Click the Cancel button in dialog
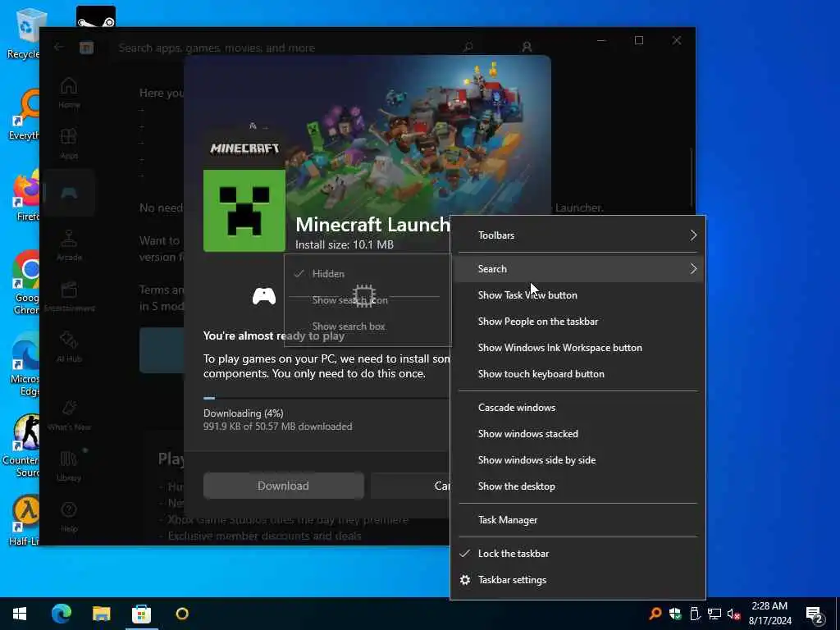 (x=411, y=486)
